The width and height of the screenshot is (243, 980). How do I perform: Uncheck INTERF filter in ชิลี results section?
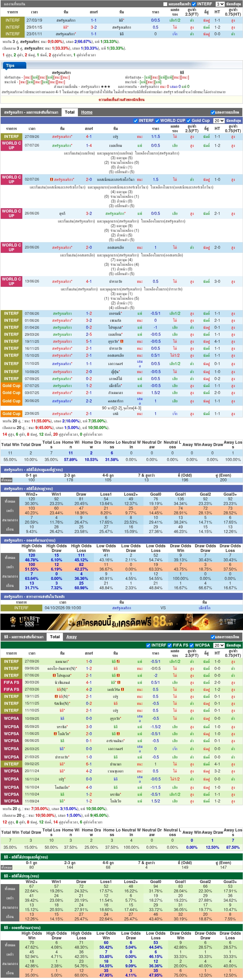pos(148,645)
